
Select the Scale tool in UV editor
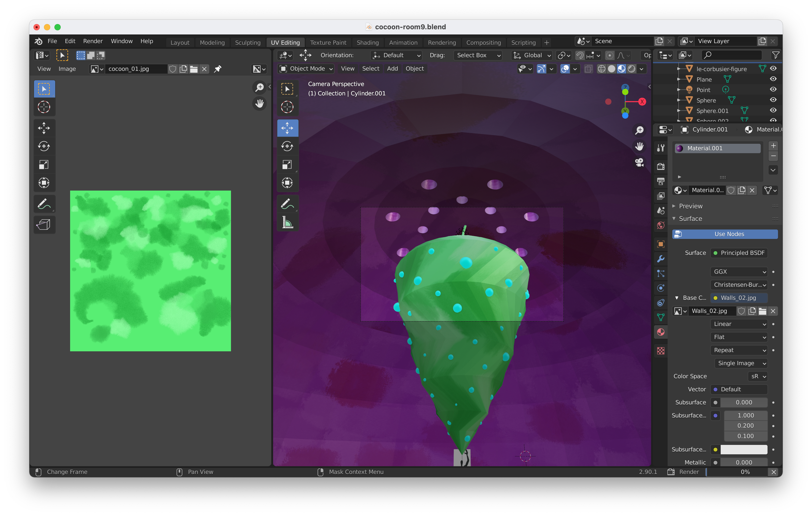(x=44, y=165)
